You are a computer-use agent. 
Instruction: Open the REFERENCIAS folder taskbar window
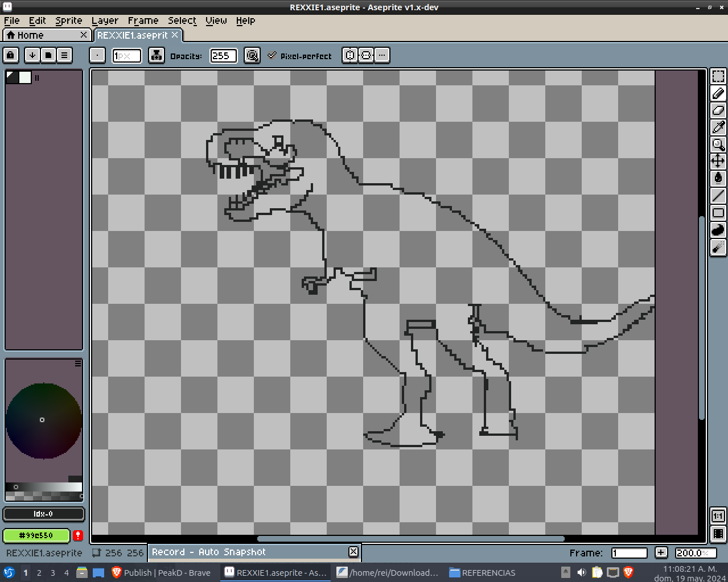[x=483, y=573]
